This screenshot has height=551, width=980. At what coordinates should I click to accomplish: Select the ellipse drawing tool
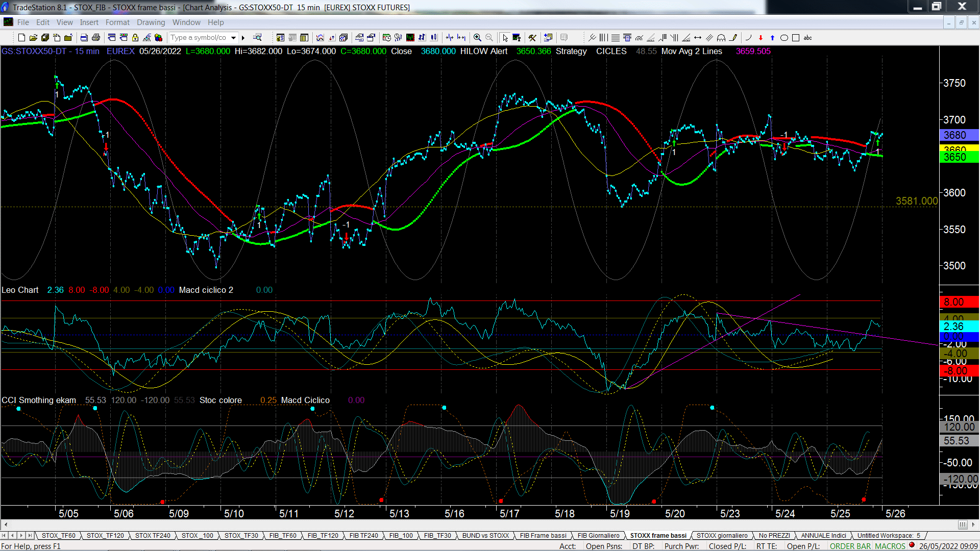[x=784, y=38]
